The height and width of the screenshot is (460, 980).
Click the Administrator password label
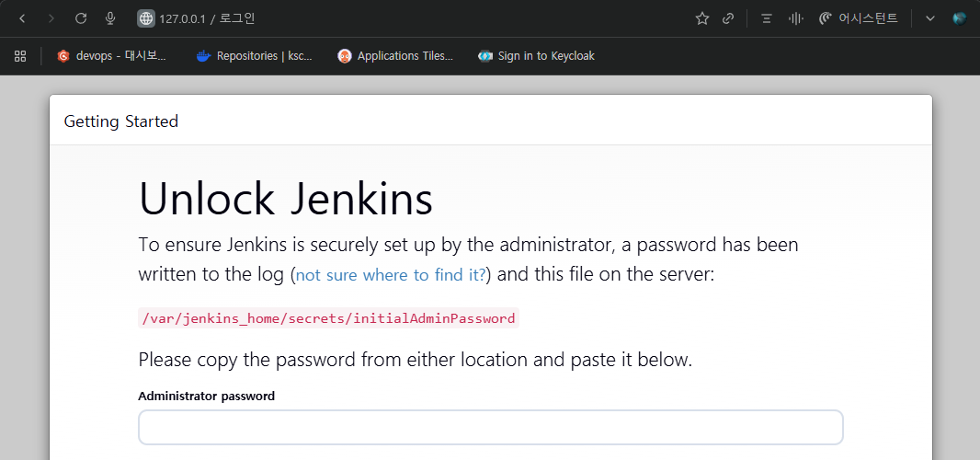pos(206,397)
